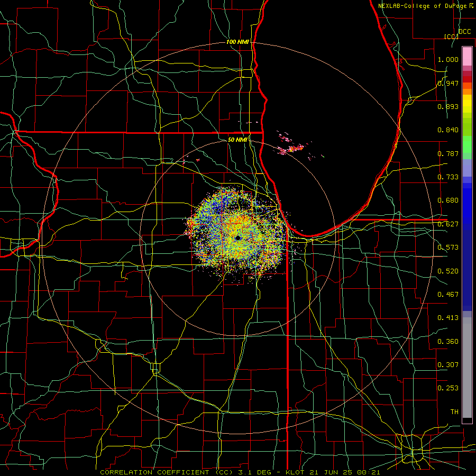
Task: Click the 0.253 legend value
Action: click(448, 388)
